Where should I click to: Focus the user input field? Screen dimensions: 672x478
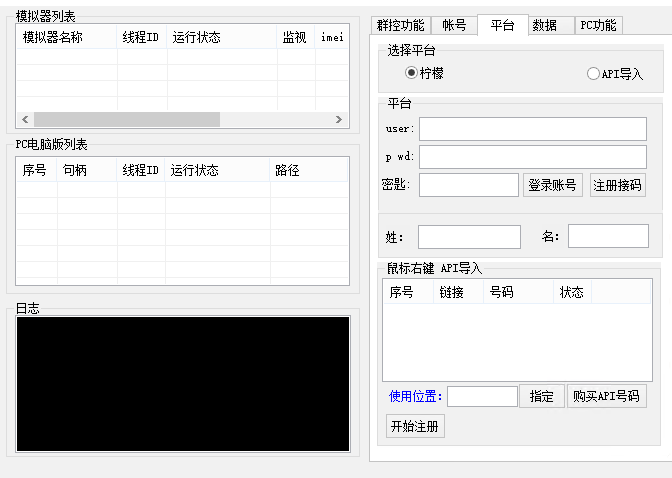coord(532,129)
